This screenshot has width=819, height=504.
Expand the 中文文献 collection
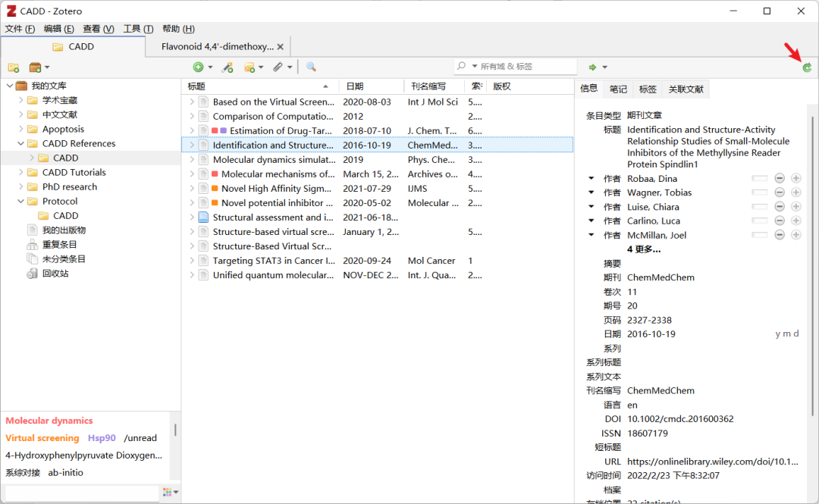coord(21,114)
